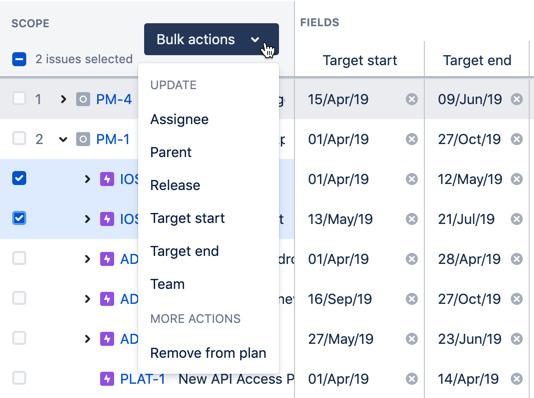Clear target start date 27/May/19
The width and height of the screenshot is (534, 398).
412,339
